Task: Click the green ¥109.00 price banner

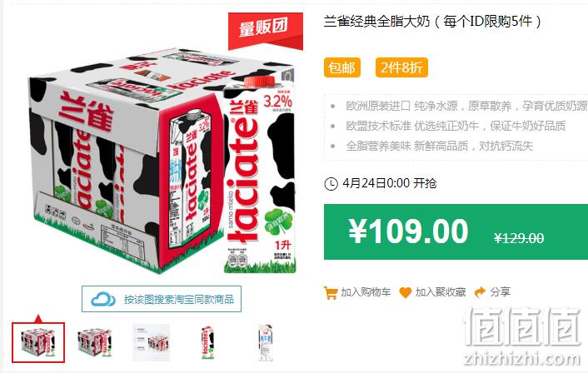Action: [456, 231]
